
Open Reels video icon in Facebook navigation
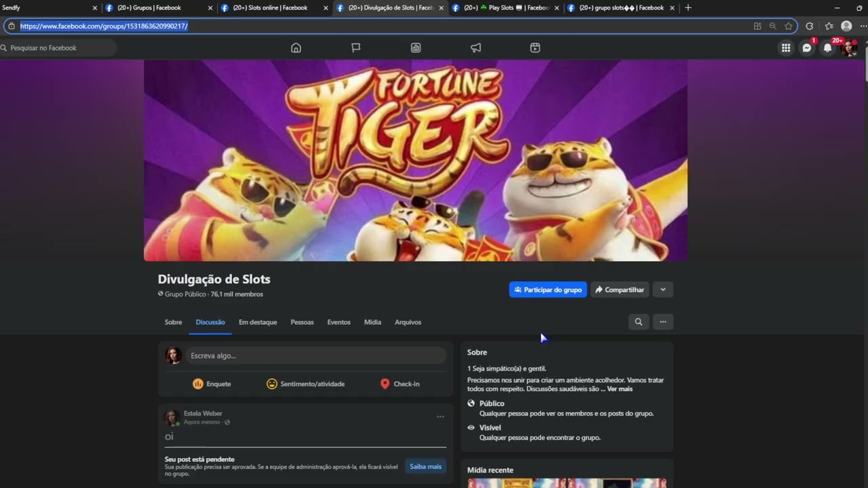535,47
